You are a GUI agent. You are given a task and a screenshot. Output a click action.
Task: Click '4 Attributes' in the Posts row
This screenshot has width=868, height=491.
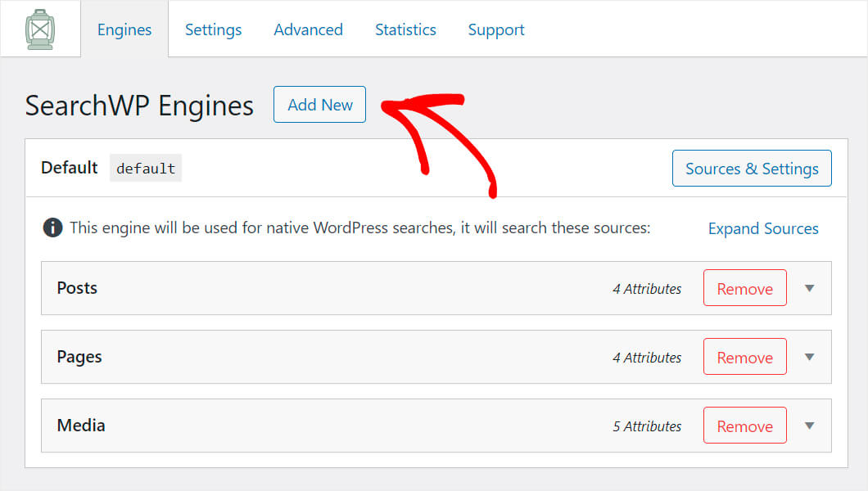coord(647,289)
